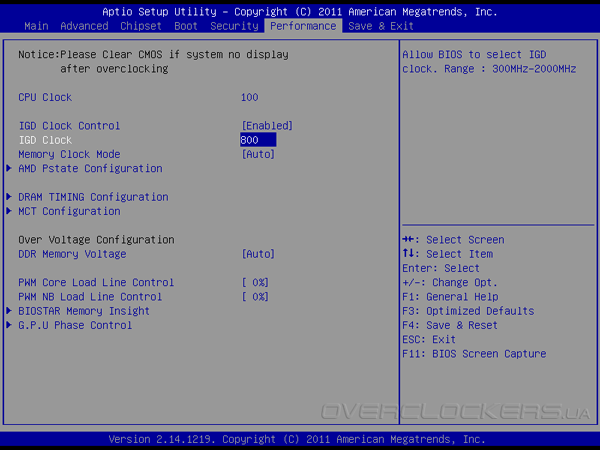
Task: Expand BIOSTAR Memory Insight arrow
Action: coord(9,311)
